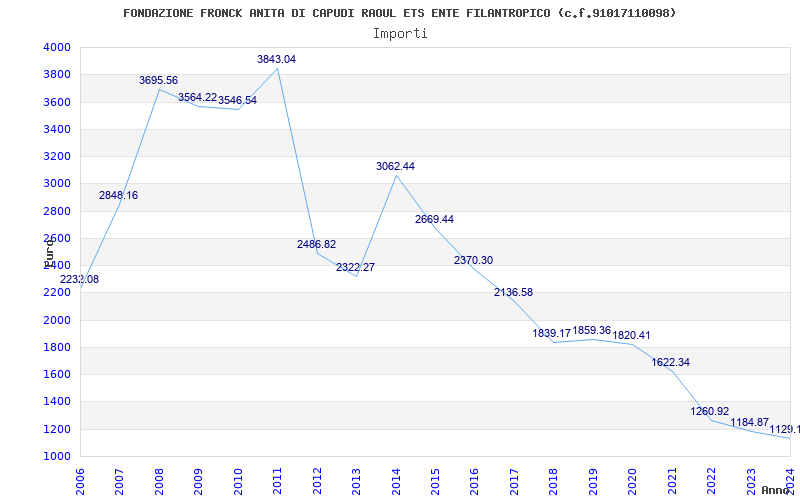The width and height of the screenshot is (800, 500).
Task: Click the 2848.16 data label
Action: click(x=118, y=195)
